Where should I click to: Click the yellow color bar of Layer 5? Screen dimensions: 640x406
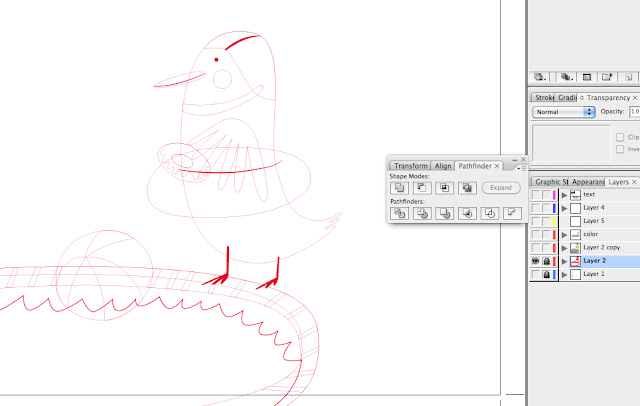(x=554, y=221)
